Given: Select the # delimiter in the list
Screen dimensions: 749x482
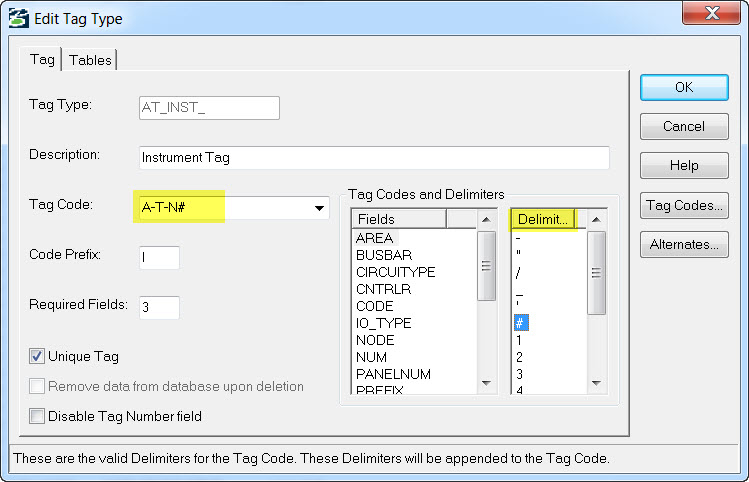Looking at the screenshot, I should pos(521,323).
